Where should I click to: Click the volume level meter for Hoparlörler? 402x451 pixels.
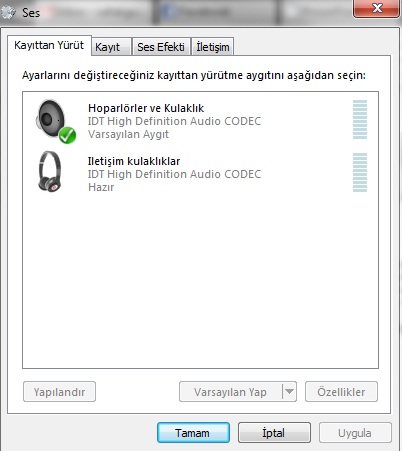(360, 119)
